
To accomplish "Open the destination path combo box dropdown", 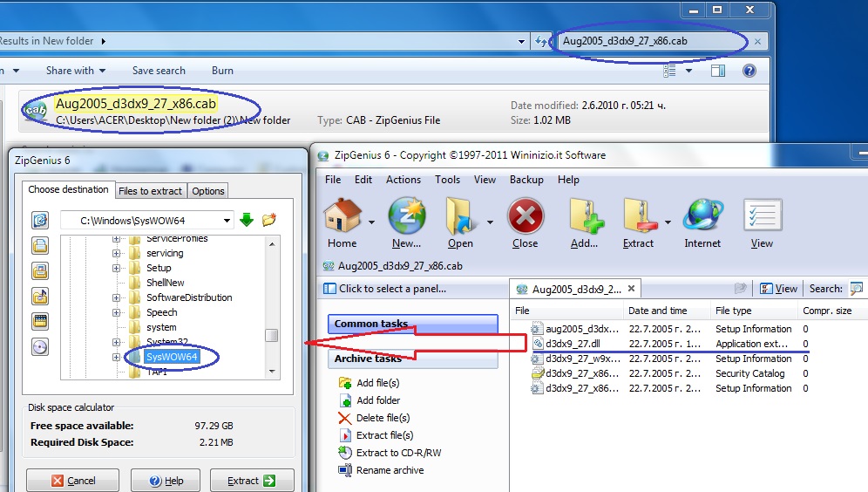I will (x=227, y=221).
